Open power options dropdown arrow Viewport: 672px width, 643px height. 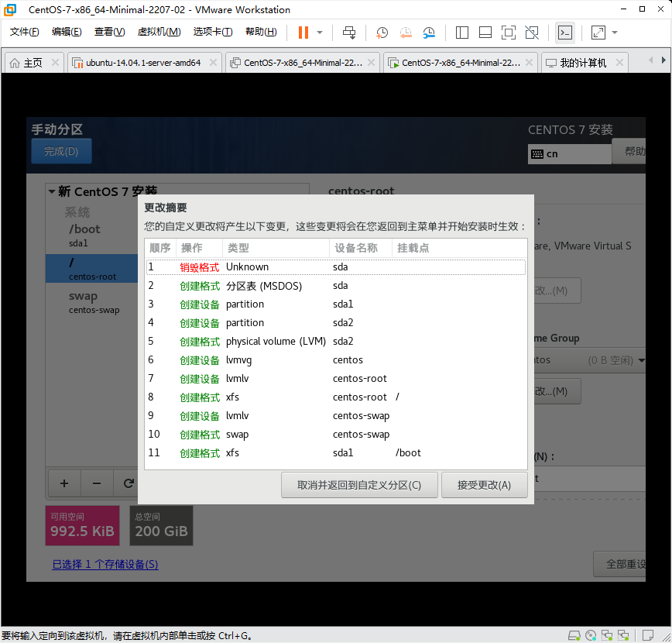[x=319, y=33]
